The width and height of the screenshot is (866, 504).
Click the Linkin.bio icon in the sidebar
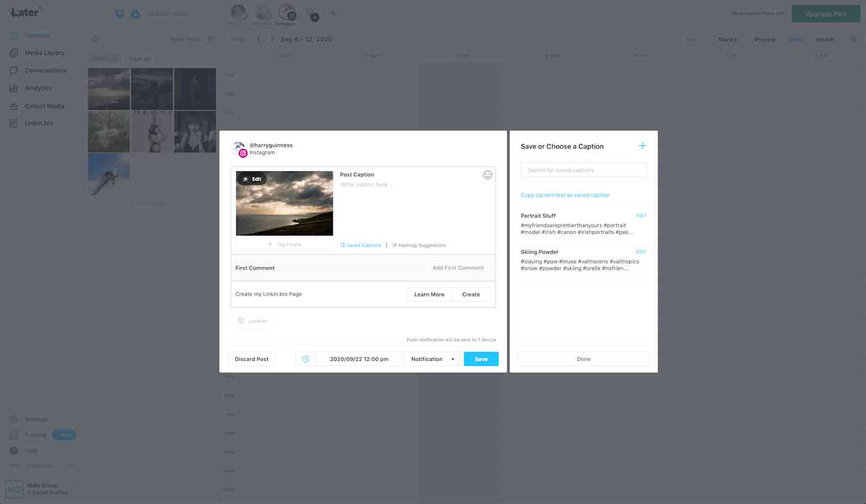(x=14, y=123)
